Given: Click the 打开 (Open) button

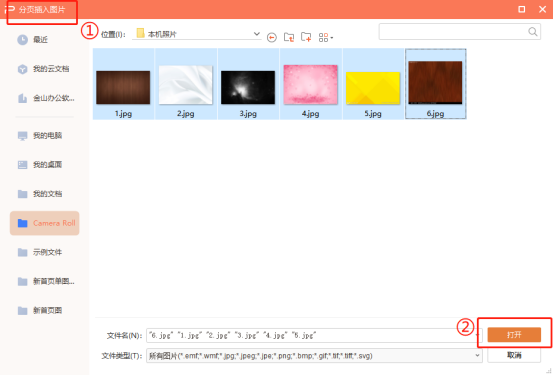Looking at the screenshot, I should pyautogui.click(x=514, y=335).
